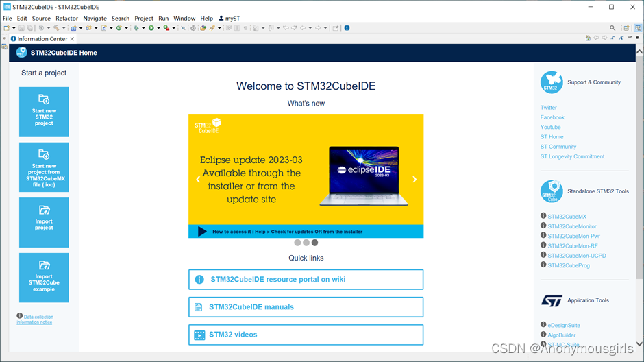The height and width of the screenshot is (362, 644).
Task: Open STM32CubeIDE manuals quick link
Action: pos(306,307)
